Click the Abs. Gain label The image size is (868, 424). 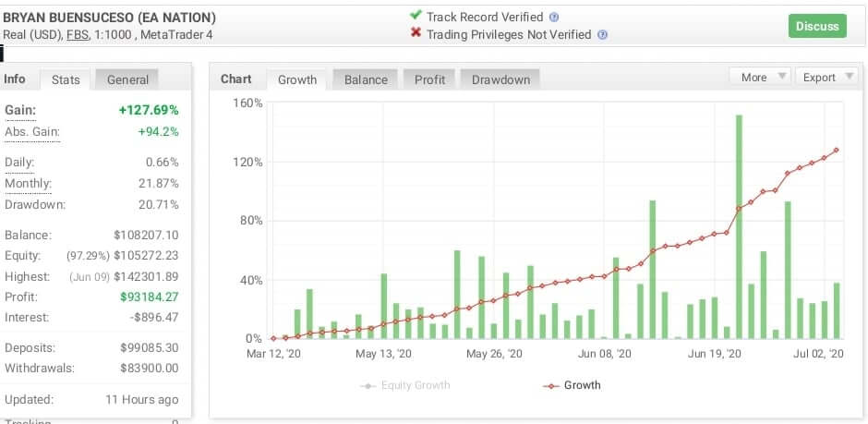pos(31,132)
